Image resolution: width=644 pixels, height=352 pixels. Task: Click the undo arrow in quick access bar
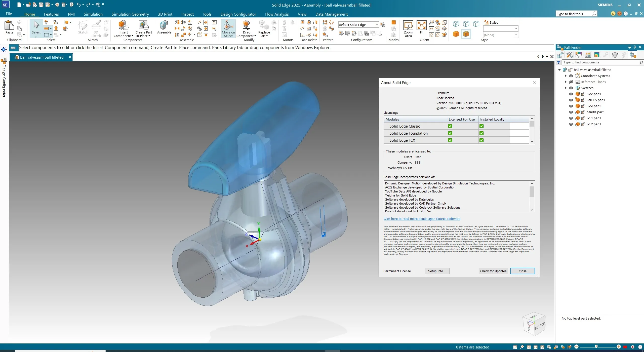(79, 5)
